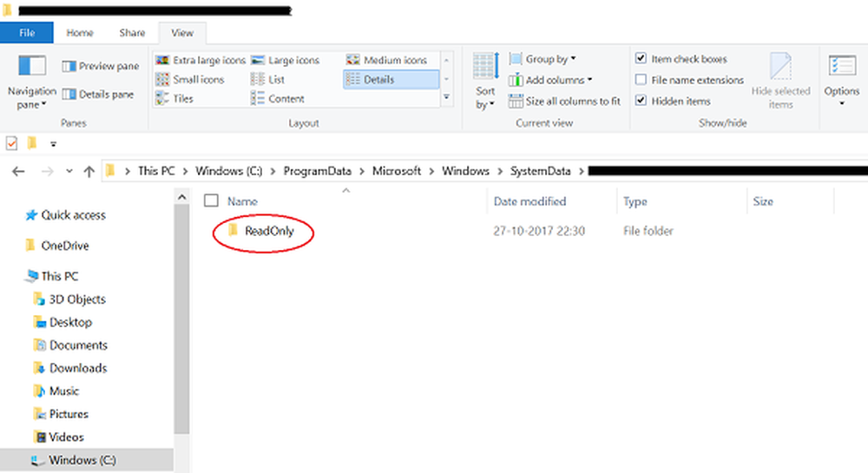The image size is (868, 473).
Task: Open Downloads folder in sidebar
Action: coord(70,369)
